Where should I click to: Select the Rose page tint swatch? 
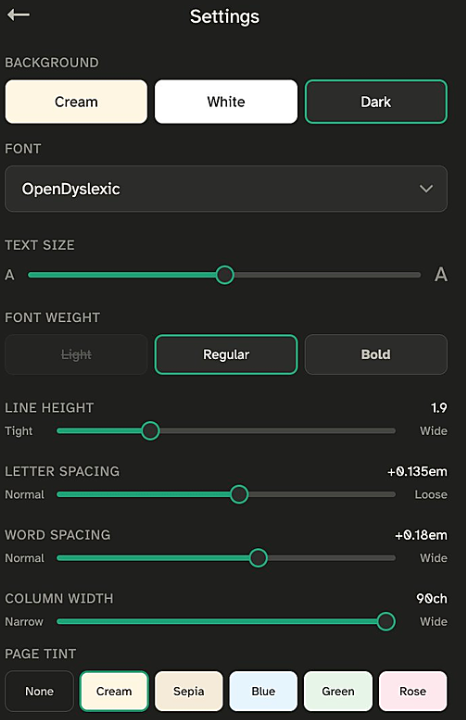click(x=413, y=691)
